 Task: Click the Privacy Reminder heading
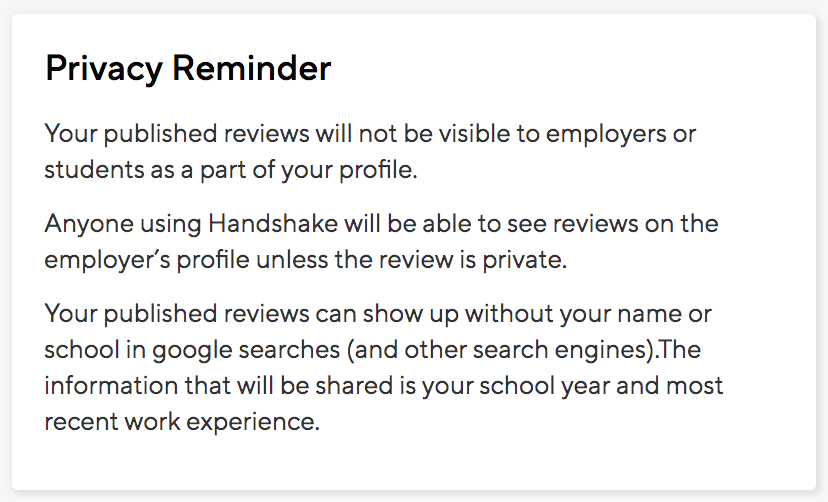click(x=188, y=69)
